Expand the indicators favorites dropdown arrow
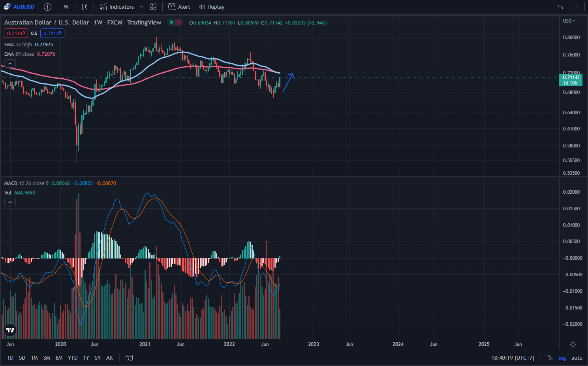Screen dimensions: 588x366 (142, 7)
